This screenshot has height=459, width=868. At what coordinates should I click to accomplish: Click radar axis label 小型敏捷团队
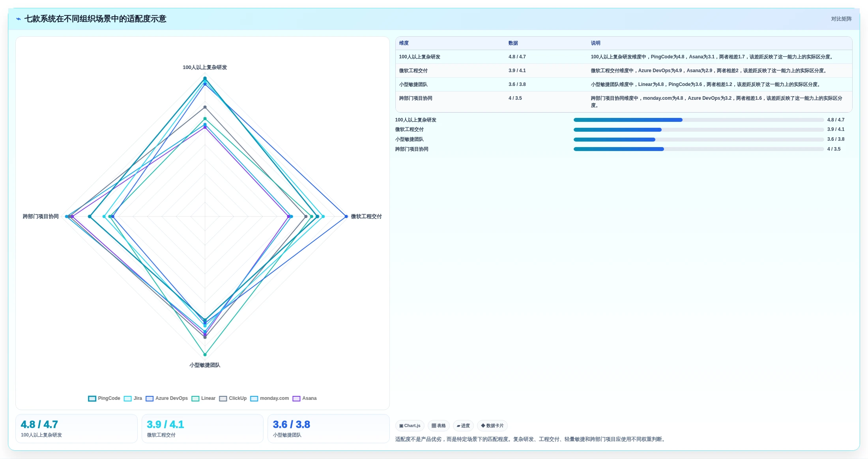pyautogui.click(x=205, y=365)
